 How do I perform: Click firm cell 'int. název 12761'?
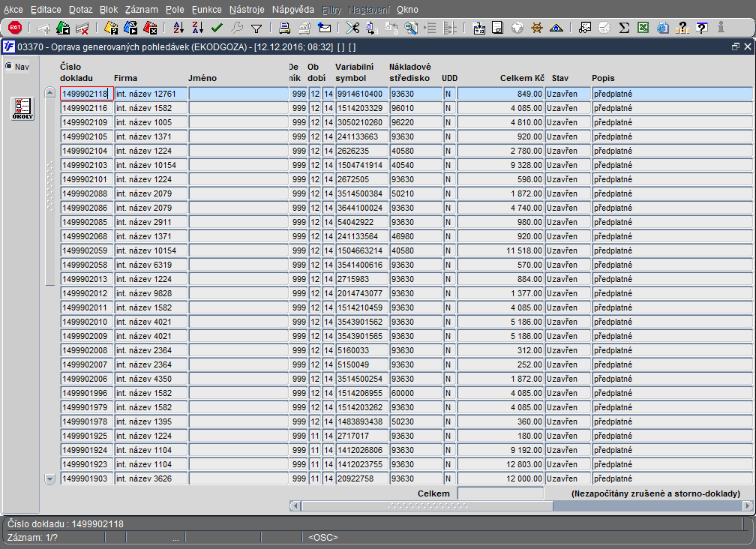pos(151,94)
